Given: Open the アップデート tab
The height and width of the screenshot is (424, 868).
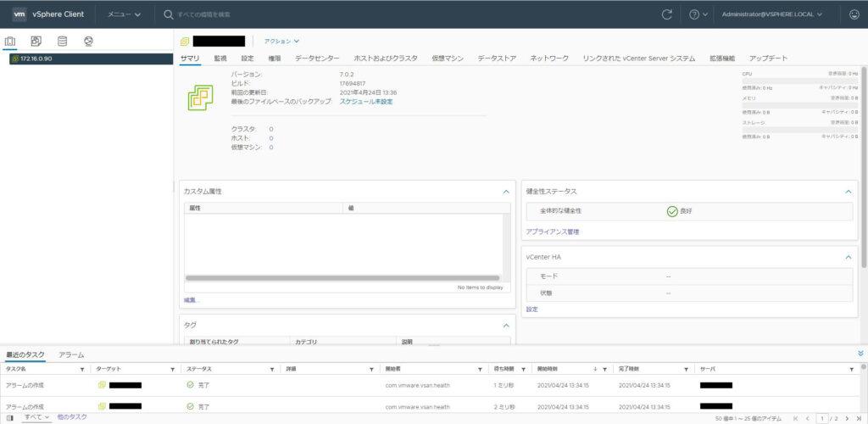Looking at the screenshot, I should [768, 59].
